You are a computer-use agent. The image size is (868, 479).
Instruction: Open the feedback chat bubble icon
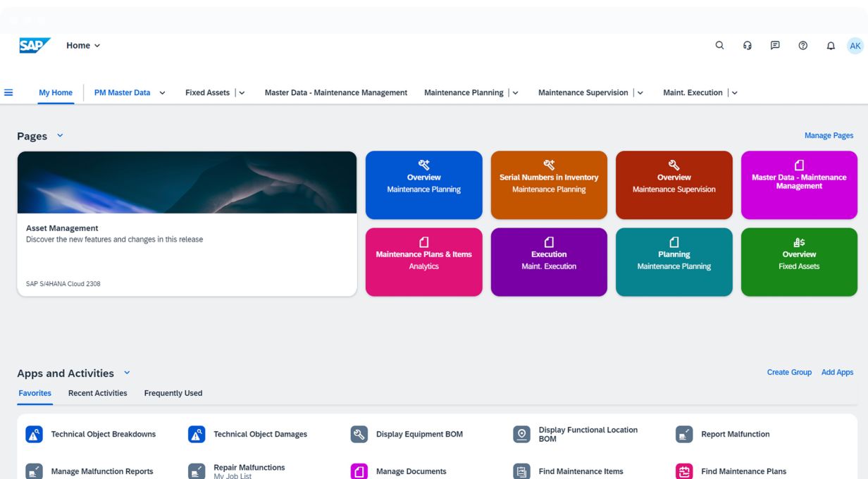point(775,45)
